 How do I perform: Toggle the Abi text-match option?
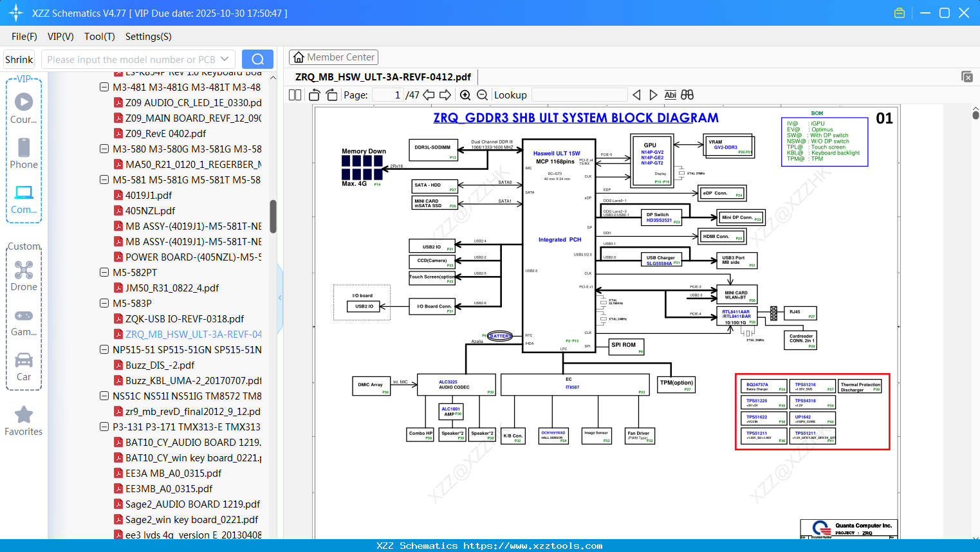click(670, 95)
